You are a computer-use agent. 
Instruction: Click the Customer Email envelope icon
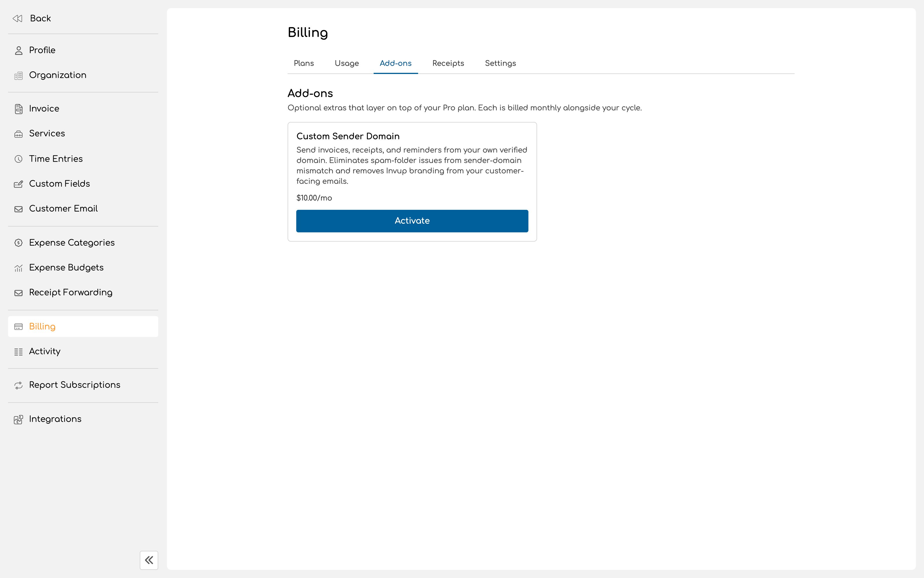(x=18, y=209)
